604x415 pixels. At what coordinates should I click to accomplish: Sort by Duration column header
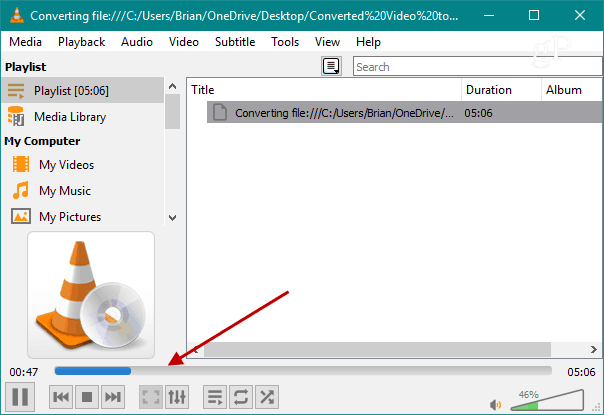[x=501, y=90]
